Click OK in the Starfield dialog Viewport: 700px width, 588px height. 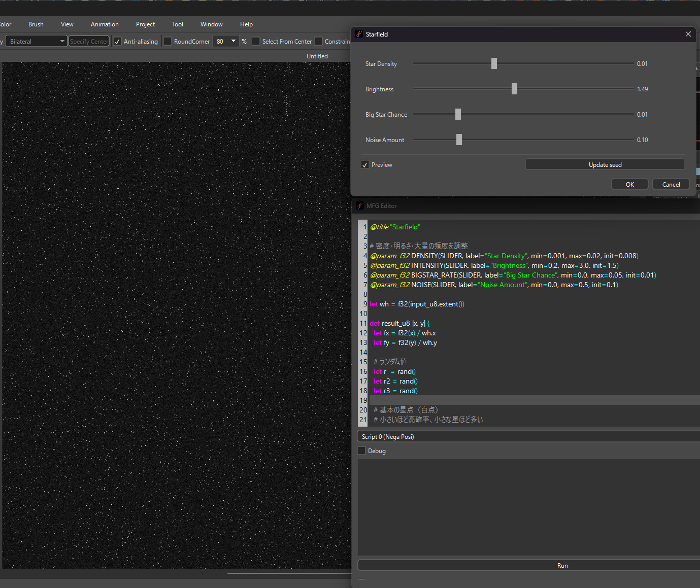(629, 184)
